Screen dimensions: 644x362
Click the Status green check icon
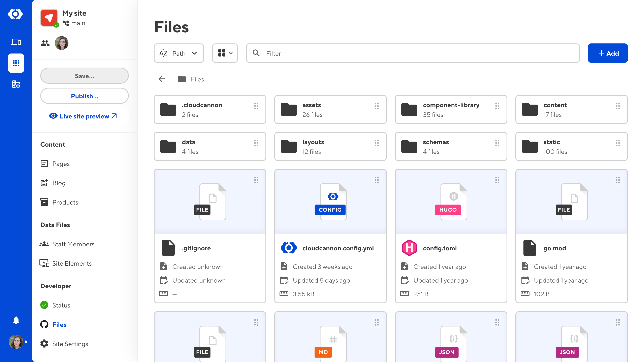(45, 305)
